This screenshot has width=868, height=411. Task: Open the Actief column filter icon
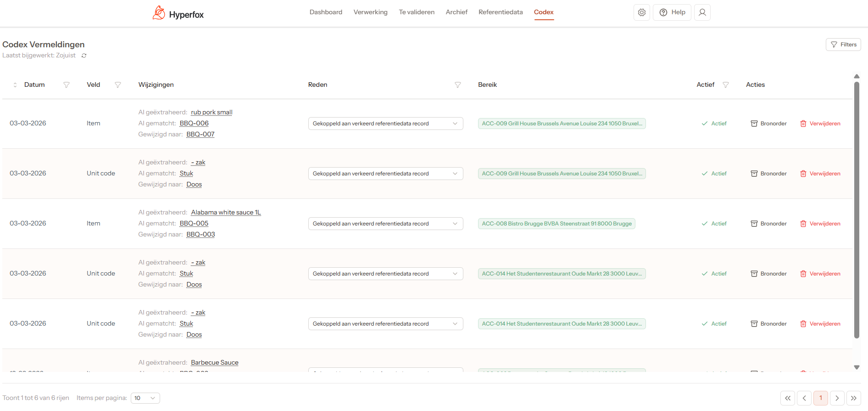(725, 85)
